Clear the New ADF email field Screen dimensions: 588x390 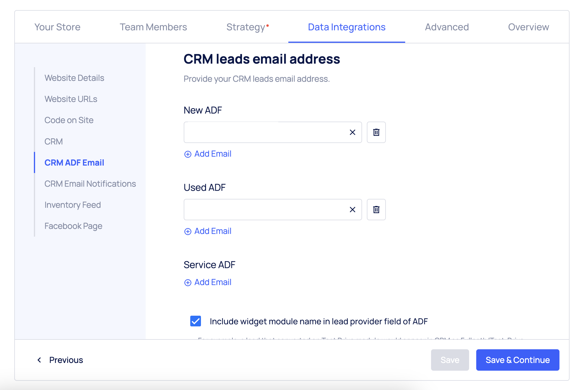click(x=353, y=132)
